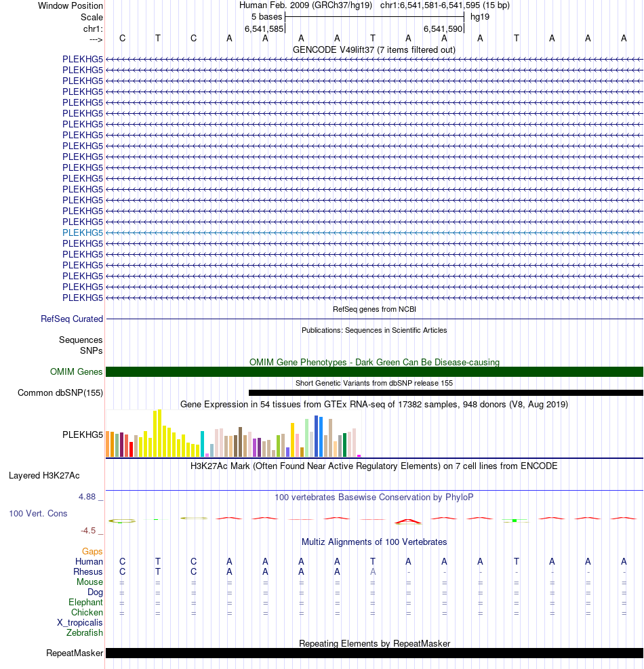Click the RepeatMasker side label
The image size is (644, 669).
(75, 653)
